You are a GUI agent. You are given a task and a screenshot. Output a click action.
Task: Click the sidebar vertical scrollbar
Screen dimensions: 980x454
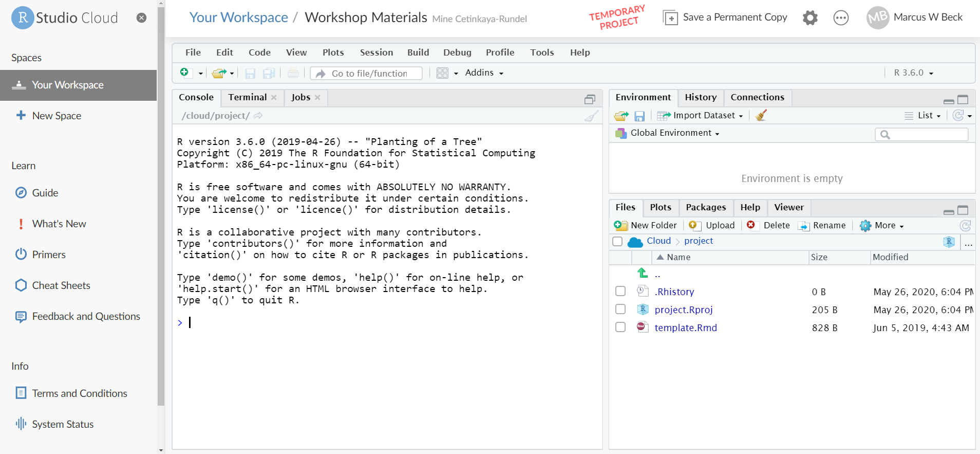coord(161,206)
